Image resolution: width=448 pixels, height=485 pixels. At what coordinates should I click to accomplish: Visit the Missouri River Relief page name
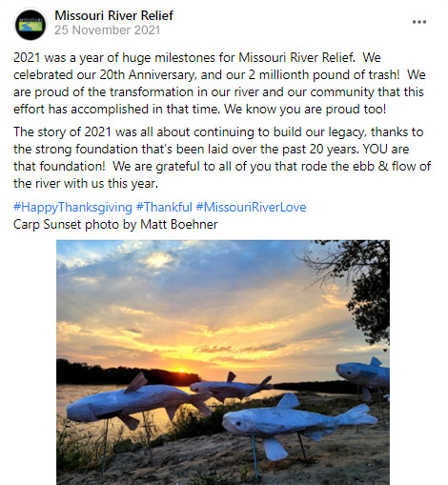tap(113, 15)
